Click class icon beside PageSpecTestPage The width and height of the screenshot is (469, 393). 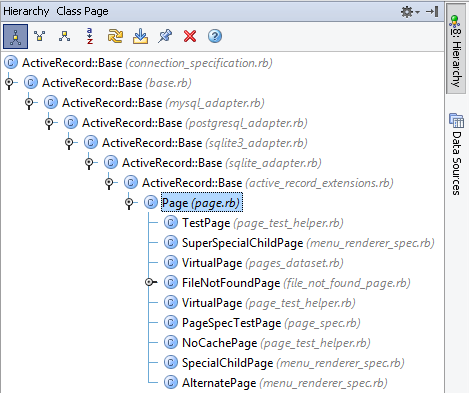point(171,322)
